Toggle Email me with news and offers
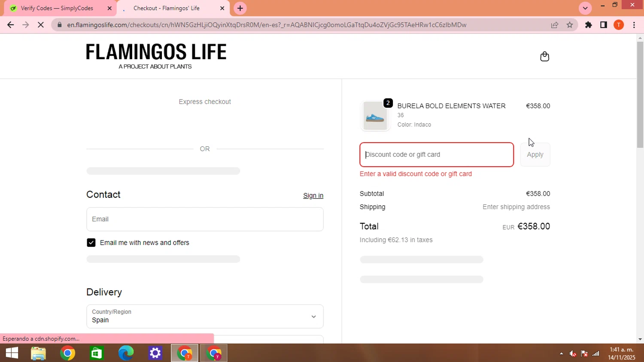The height and width of the screenshot is (362, 644). click(91, 243)
